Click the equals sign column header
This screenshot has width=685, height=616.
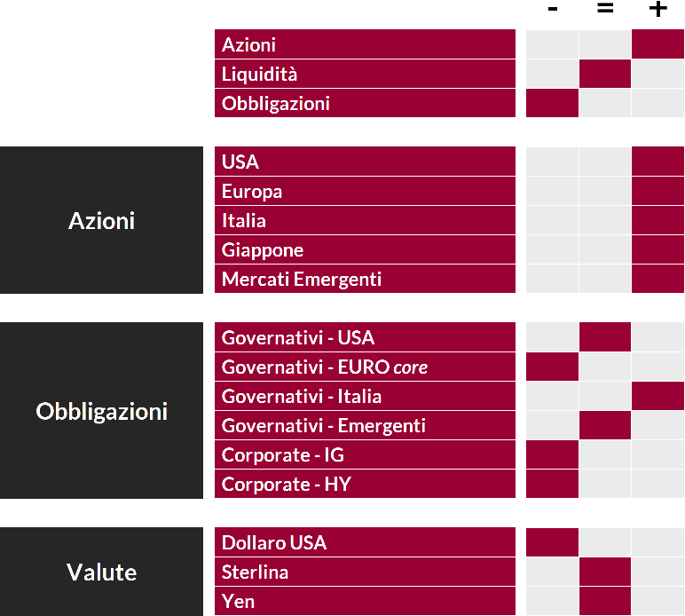tap(605, 8)
